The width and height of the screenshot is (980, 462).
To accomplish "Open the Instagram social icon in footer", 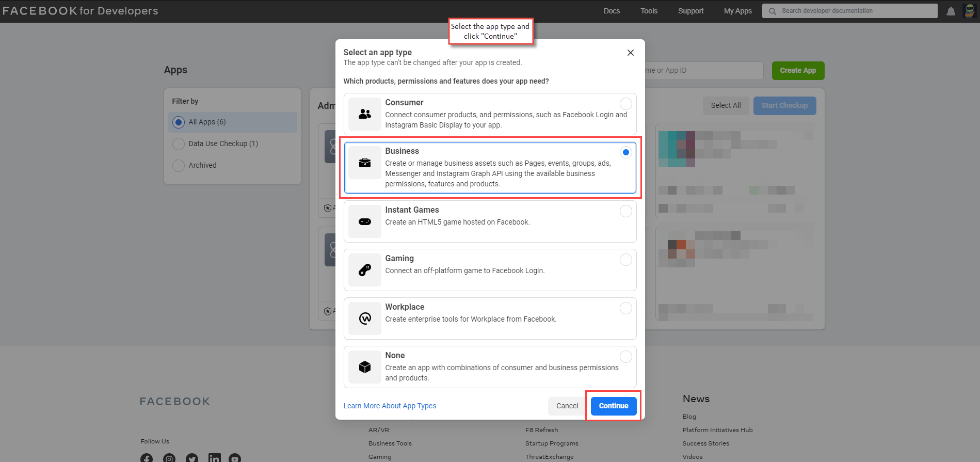I will click(x=169, y=458).
